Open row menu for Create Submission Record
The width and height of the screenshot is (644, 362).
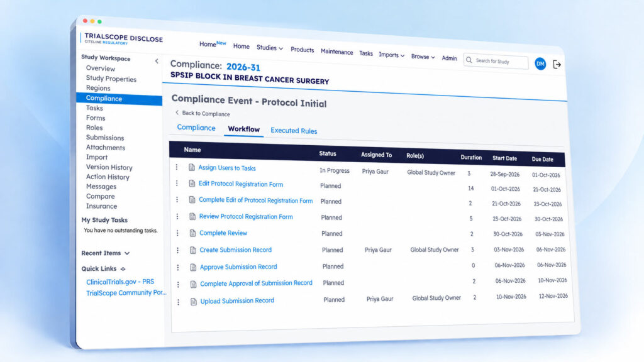click(x=178, y=250)
